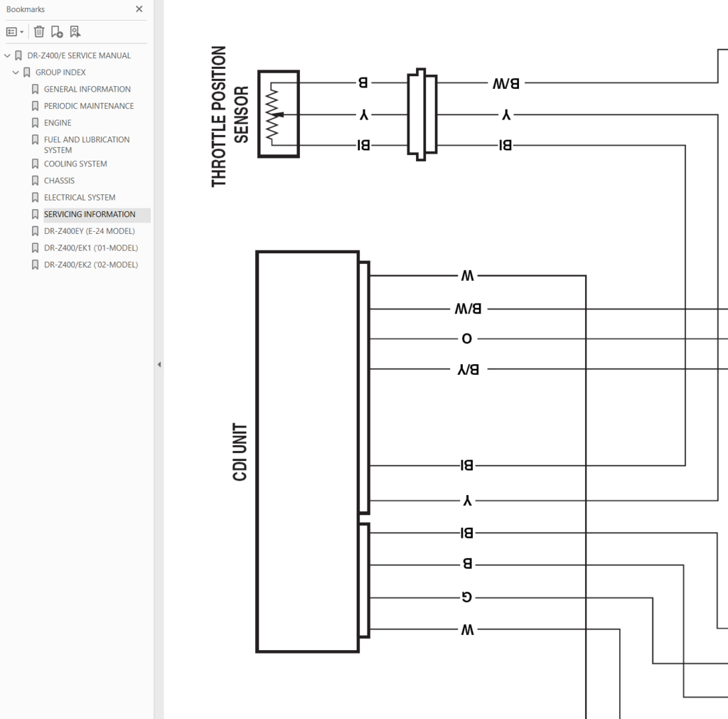
Task: Click the DR-Z400/E SERVICE MANUAL bookmark icon
Action: click(18, 55)
